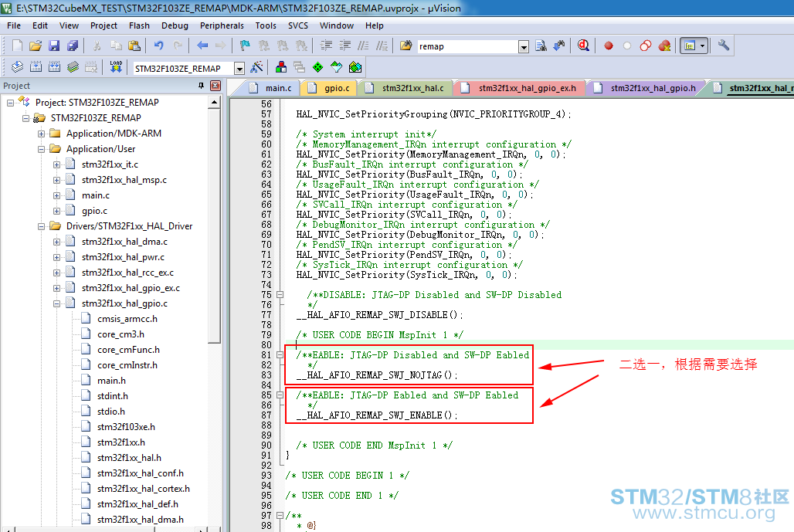Toggle code fold marker at line 81
The width and height of the screenshot is (794, 532).
(280, 355)
